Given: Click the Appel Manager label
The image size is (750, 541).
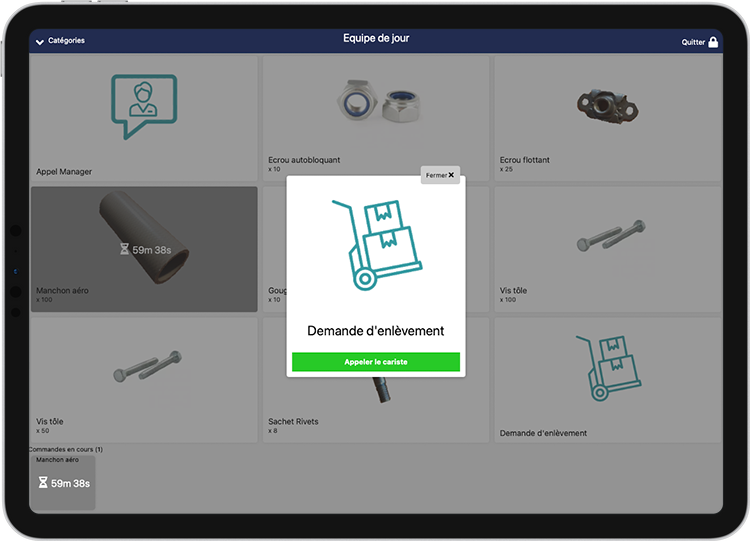Looking at the screenshot, I should click(64, 171).
